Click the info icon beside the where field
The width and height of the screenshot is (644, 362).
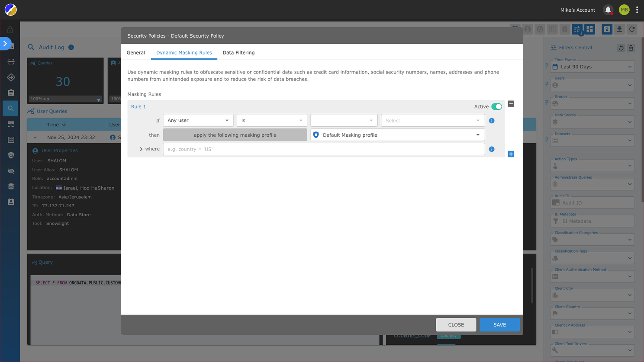pos(492,149)
